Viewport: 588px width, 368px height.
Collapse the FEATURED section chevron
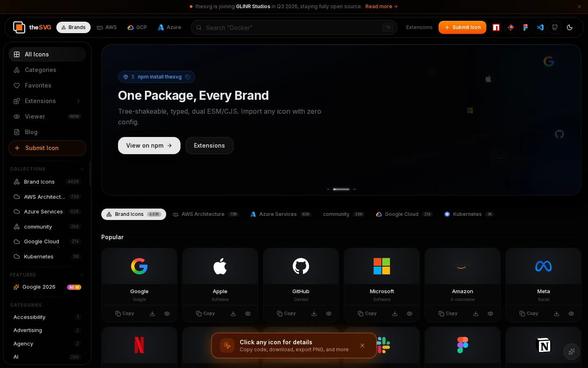pyautogui.click(x=82, y=275)
